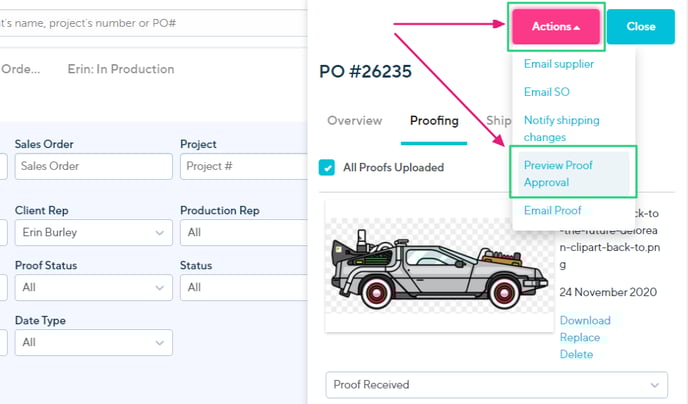Screen dimensions: 688x404
Task: Switch to the Overview tab
Action: pyautogui.click(x=354, y=120)
